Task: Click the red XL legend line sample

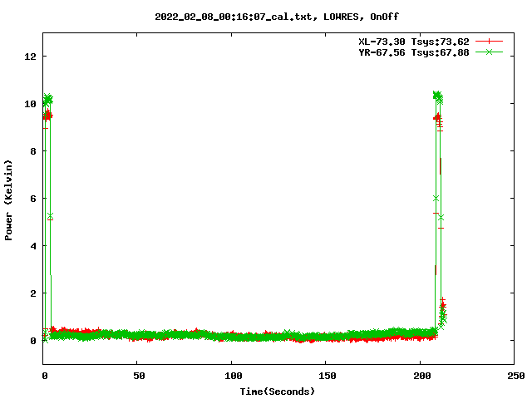Action: 489,42
